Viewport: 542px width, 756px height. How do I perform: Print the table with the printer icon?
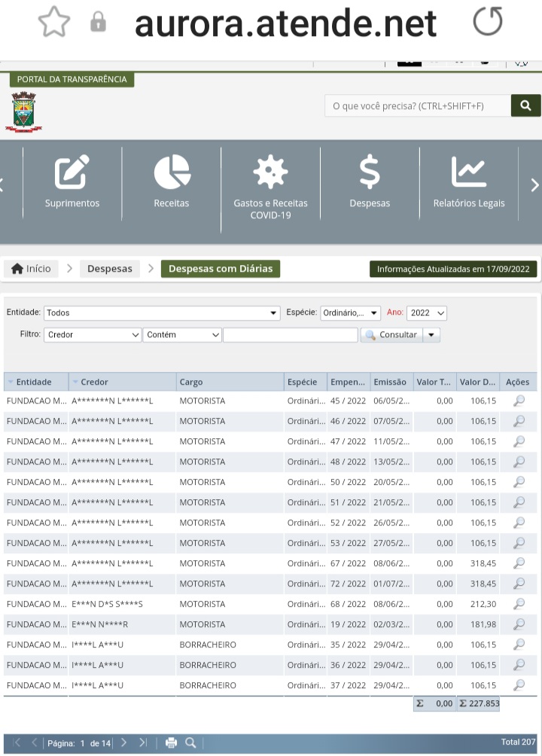[171, 742]
